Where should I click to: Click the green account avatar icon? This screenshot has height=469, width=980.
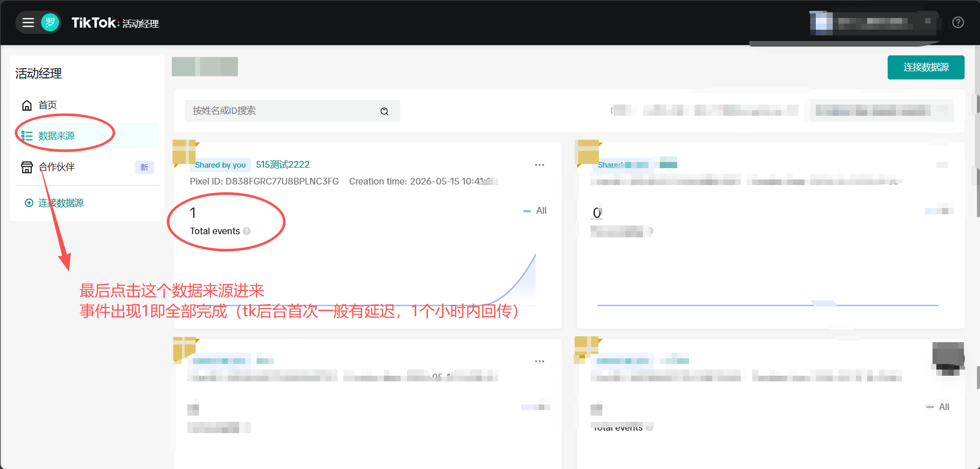(x=50, y=23)
